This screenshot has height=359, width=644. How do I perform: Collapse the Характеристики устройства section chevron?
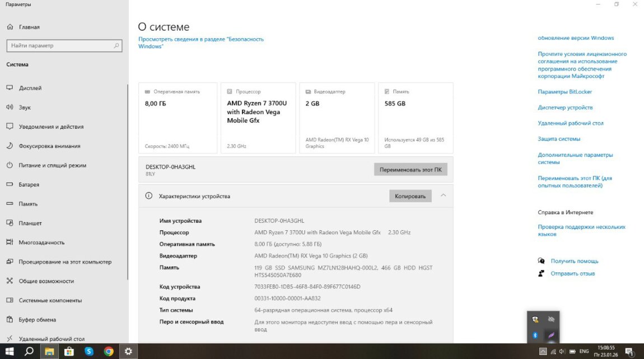click(443, 195)
